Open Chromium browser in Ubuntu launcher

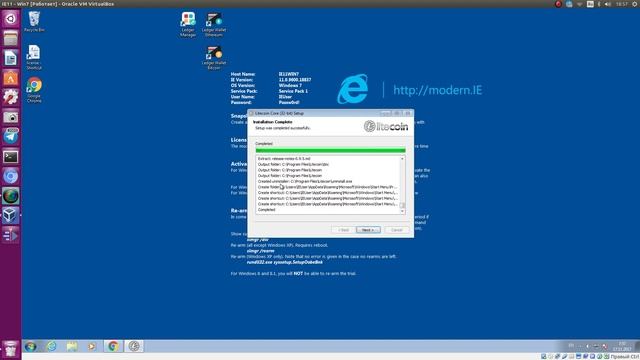tap(11, 176)
